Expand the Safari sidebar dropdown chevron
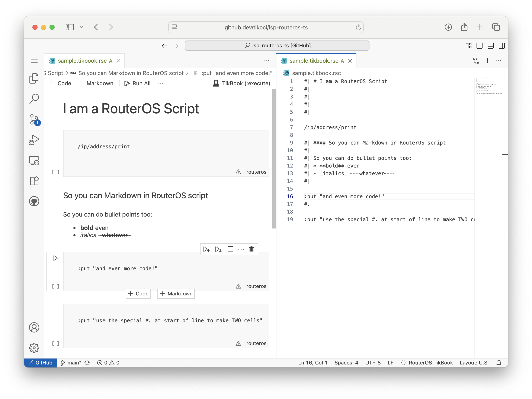This screenshot has width=532, height=399. point(81,27)
